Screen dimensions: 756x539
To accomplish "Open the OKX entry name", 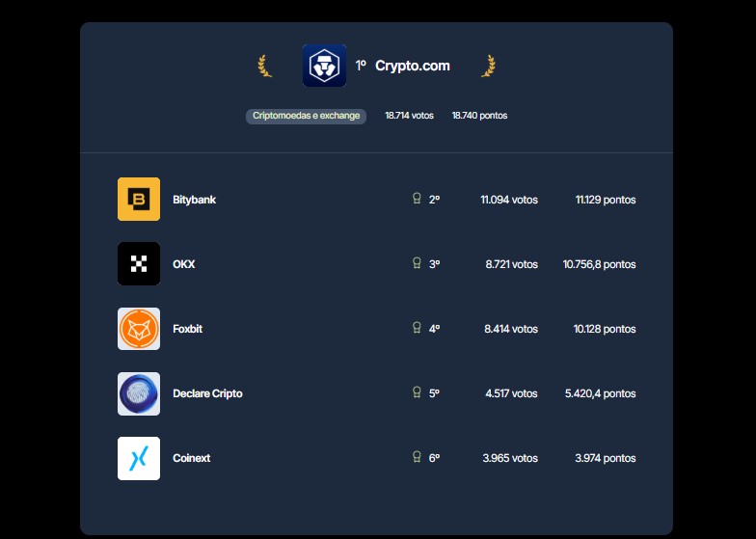I will coord(183,264).
